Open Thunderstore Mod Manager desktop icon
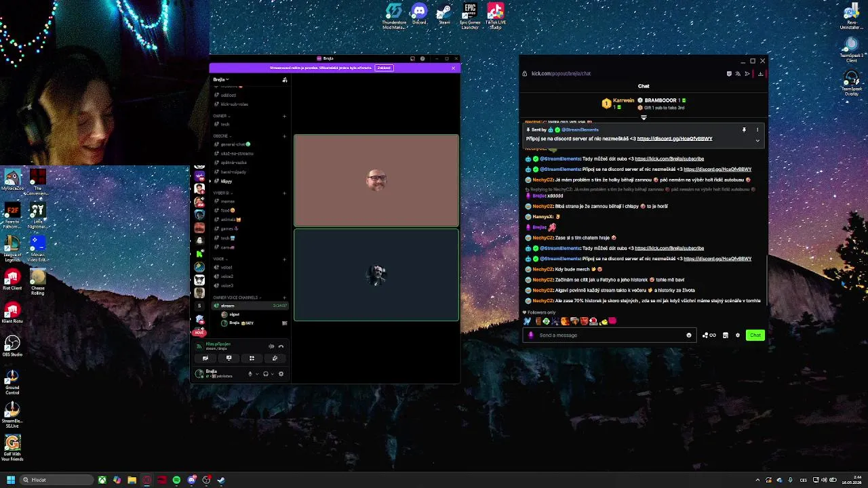 pyautogui.click(x=394, y=16)
